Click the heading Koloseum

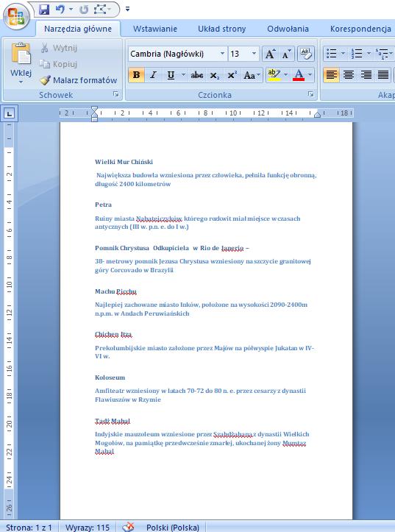point(110,377)
